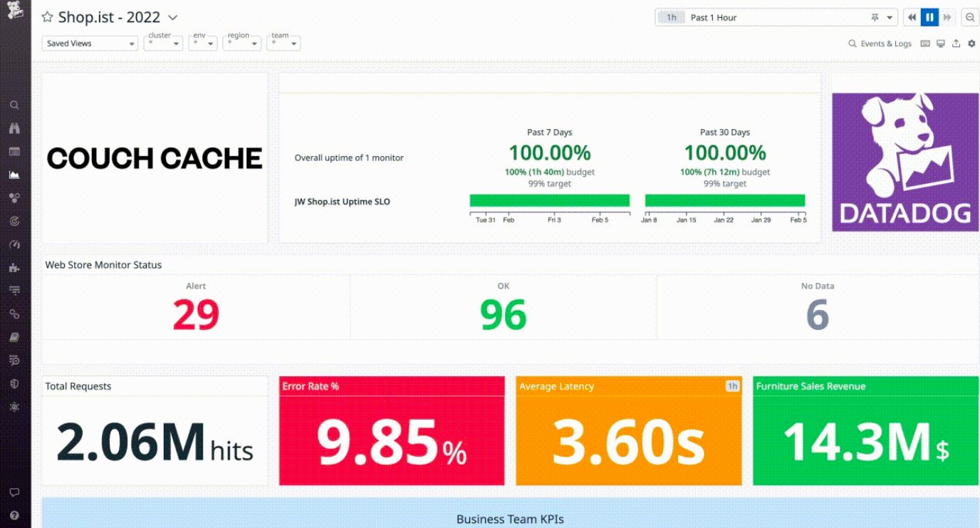Click the Furniture Sales Revenue 14.3M$ value
This screenshot has height=528, width=980.
[866, 442]
